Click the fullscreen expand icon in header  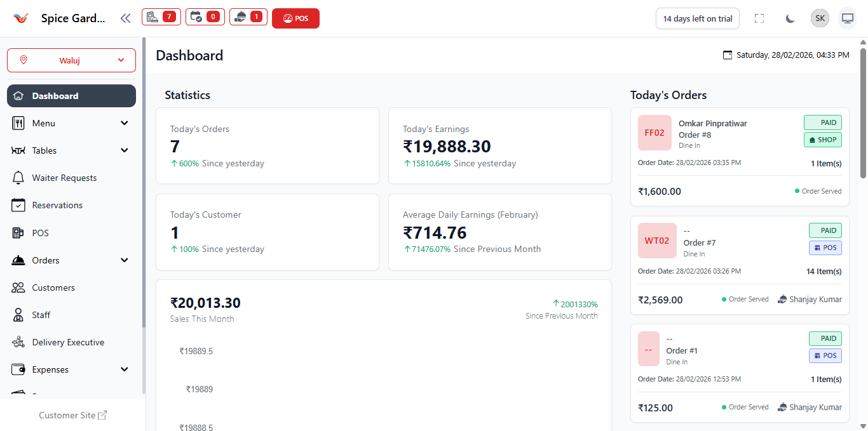[x=759, y=18]
